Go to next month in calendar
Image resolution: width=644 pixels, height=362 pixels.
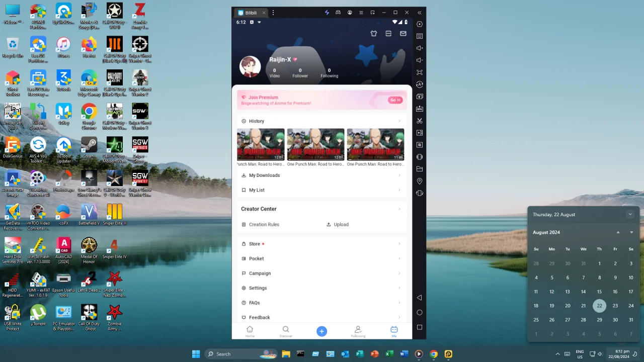pyautogui.click(x=631, y=232)
